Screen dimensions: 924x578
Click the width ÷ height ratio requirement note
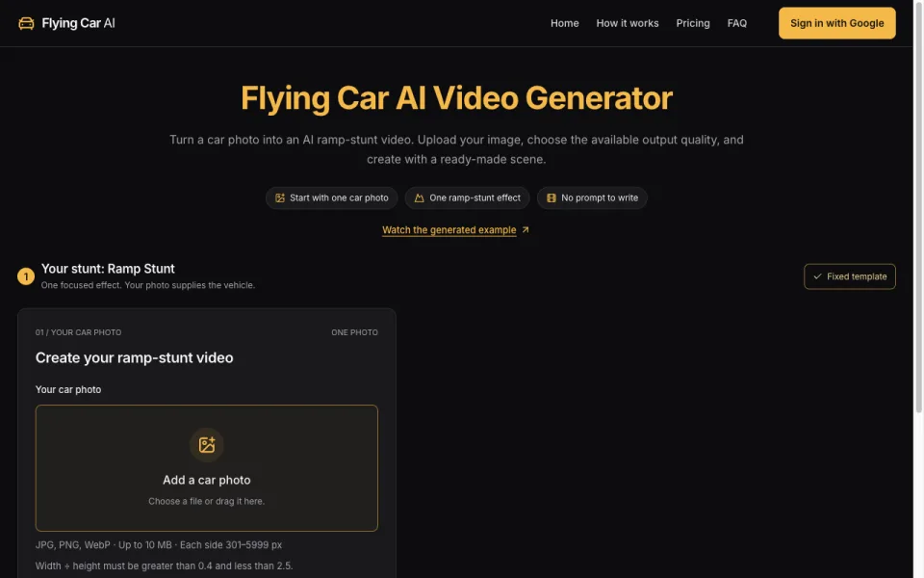tap(164, 566)
